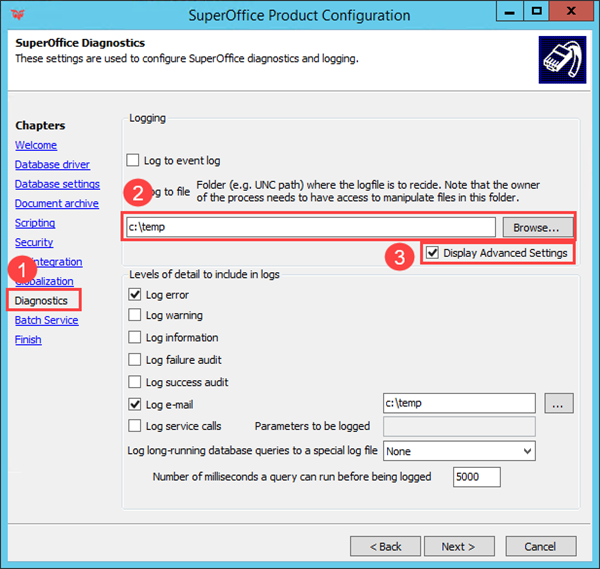Select the Diagnostics chapter item

pos(41,301)
